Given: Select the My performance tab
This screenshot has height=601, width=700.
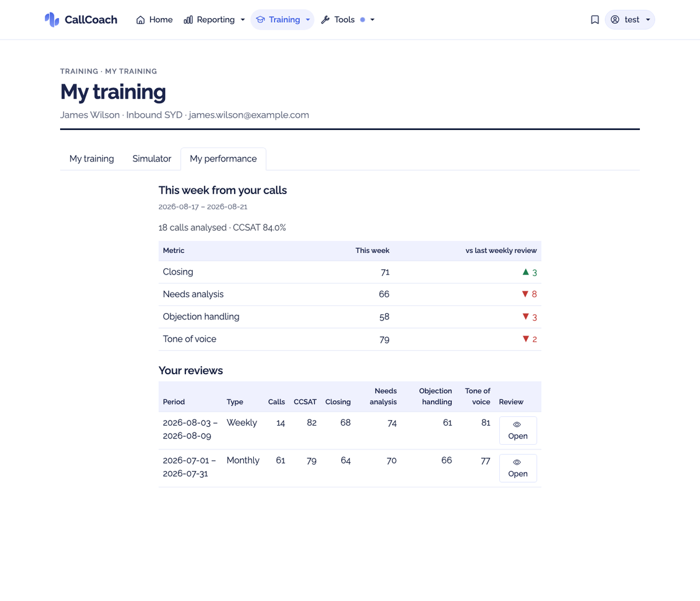Looking at the screenshot, I should tap(223, 159).
